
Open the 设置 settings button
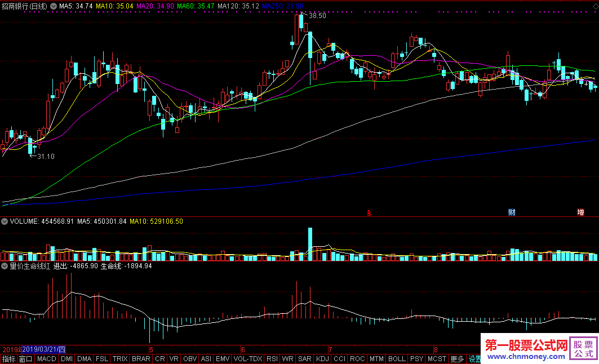coord(474,359)
